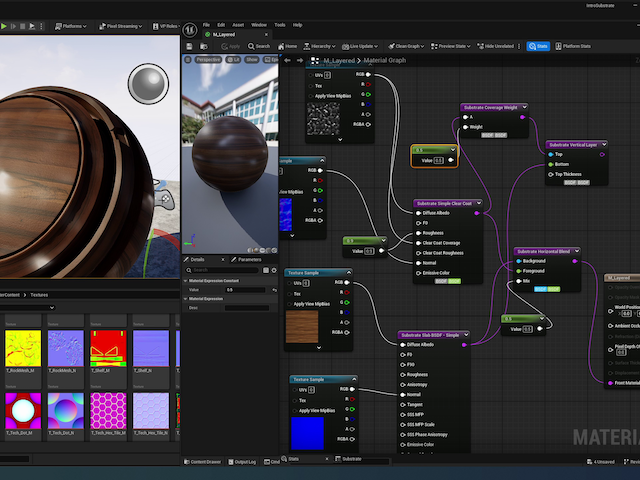
Task: Collapse Substrate Coverage Weight node chevron
Action: click(524, 107)
